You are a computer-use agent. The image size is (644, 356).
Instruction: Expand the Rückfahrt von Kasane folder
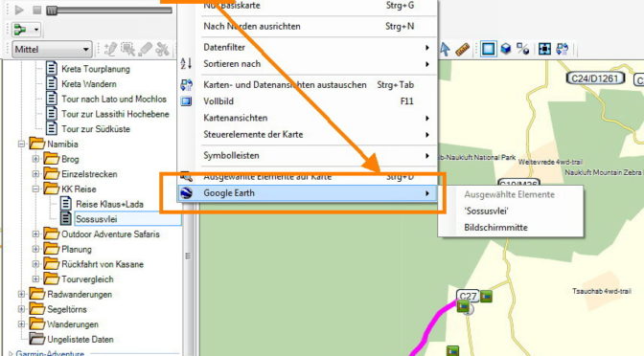(35, 264)
